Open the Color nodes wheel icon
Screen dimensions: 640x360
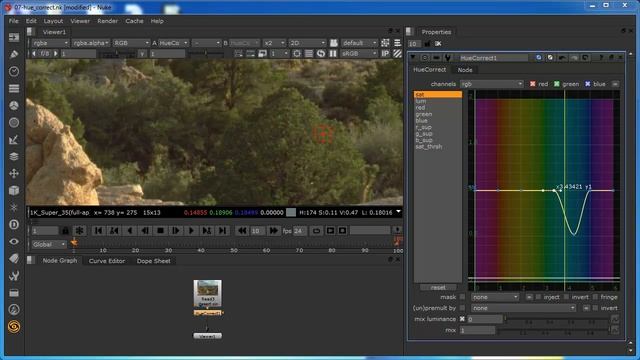point(14,105)
